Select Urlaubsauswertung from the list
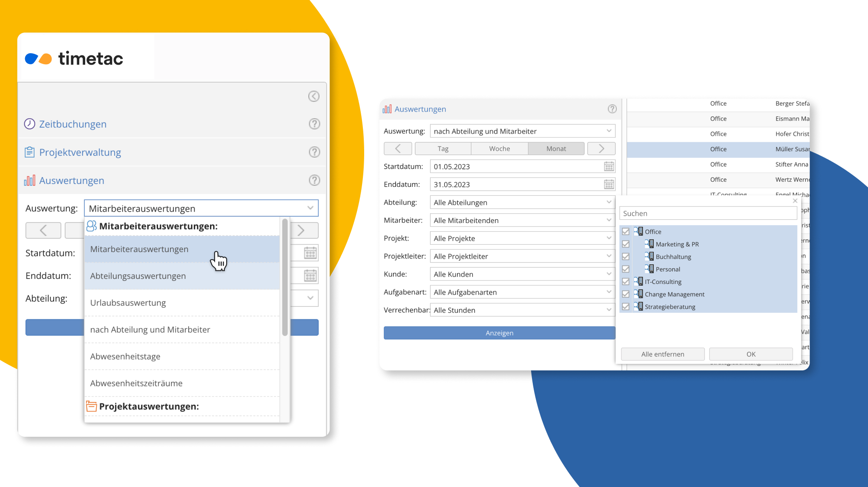Viewport: 868px width, 487px height. tap(128, 303)
